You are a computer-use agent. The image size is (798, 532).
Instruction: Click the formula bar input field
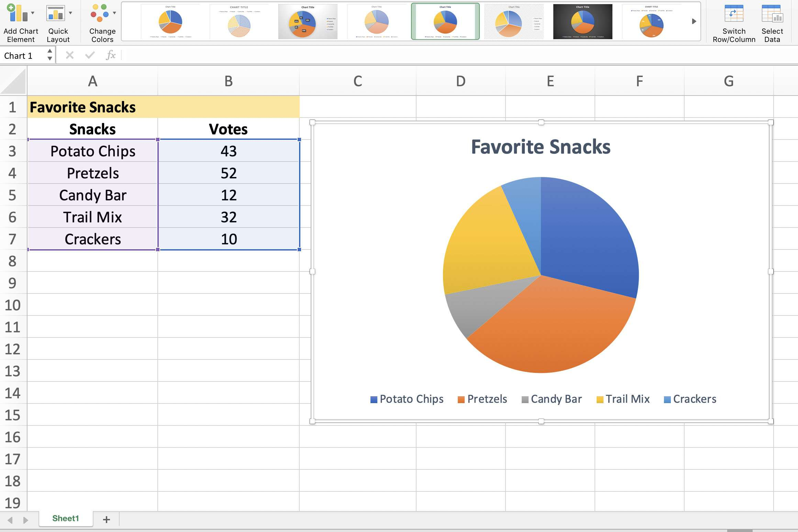[415, 54]
